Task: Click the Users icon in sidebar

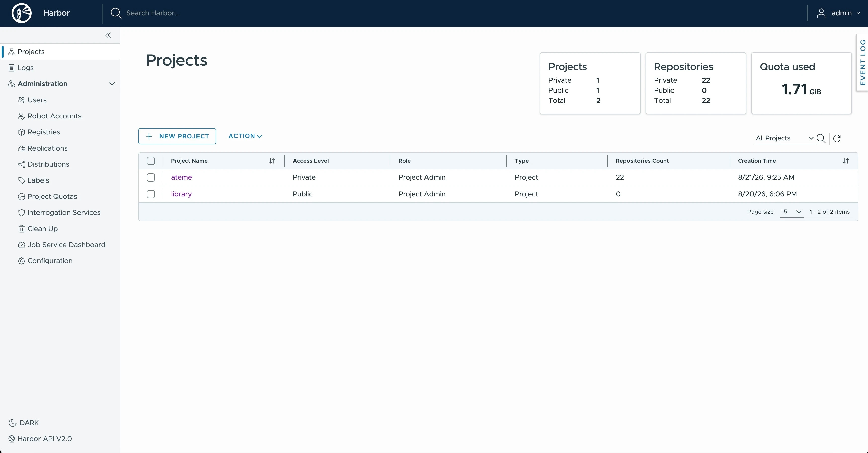Action: [22, 100]
